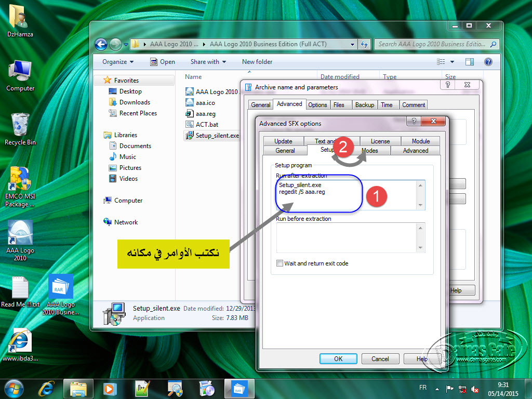Select Downloads in navigation pane

pyautogui.click(x=129, y=102)
